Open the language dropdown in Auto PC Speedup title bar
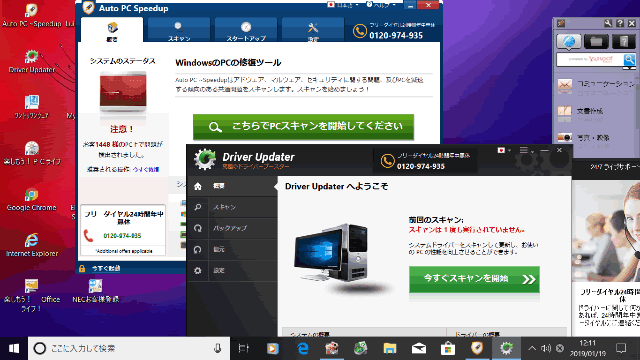The width and height of the screenshot is (640, 360). click(x=343, y=5)
